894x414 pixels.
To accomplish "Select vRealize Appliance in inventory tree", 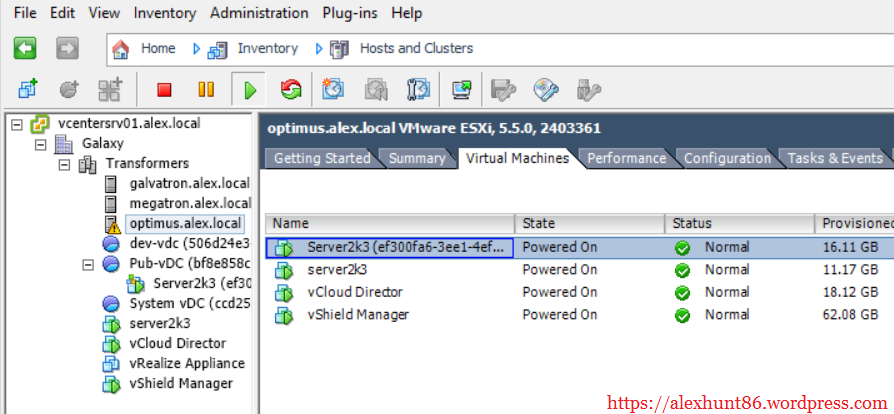I will (x=187, y=363).
